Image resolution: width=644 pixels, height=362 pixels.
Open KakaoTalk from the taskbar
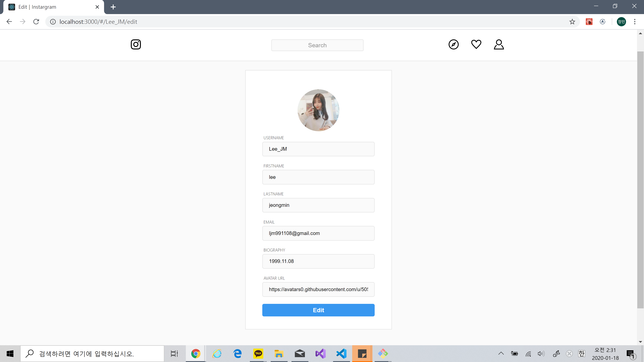tap(258, 353)
